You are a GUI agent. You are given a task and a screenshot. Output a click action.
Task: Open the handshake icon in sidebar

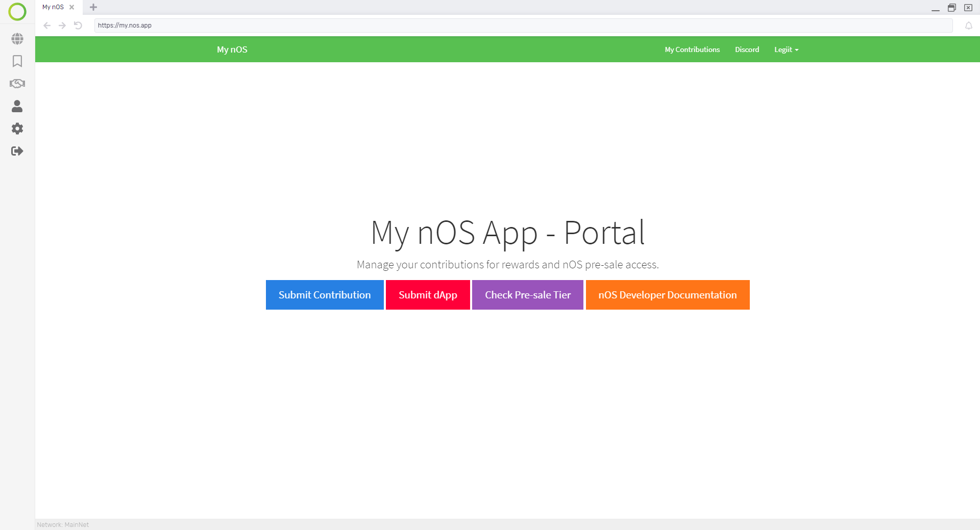click(x=17, y=84)
